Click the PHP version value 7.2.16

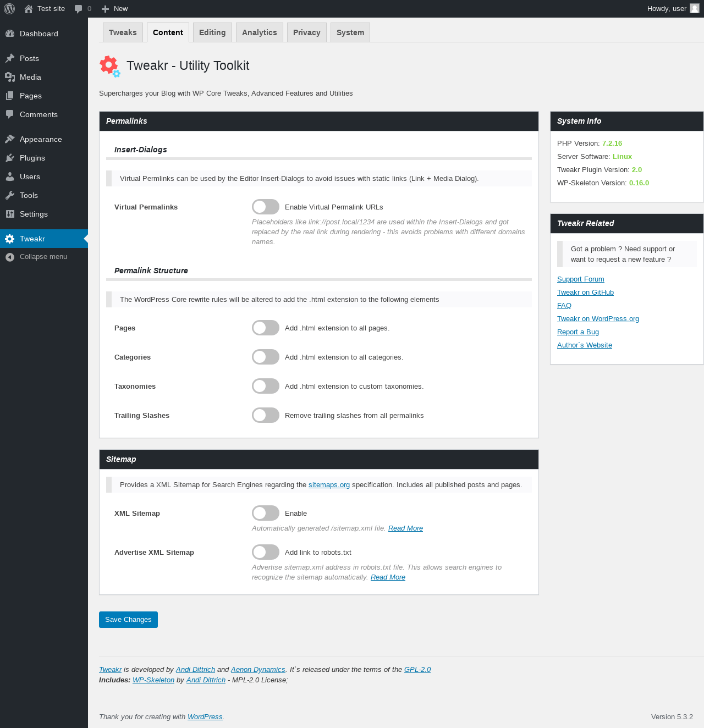coord(612,144)
